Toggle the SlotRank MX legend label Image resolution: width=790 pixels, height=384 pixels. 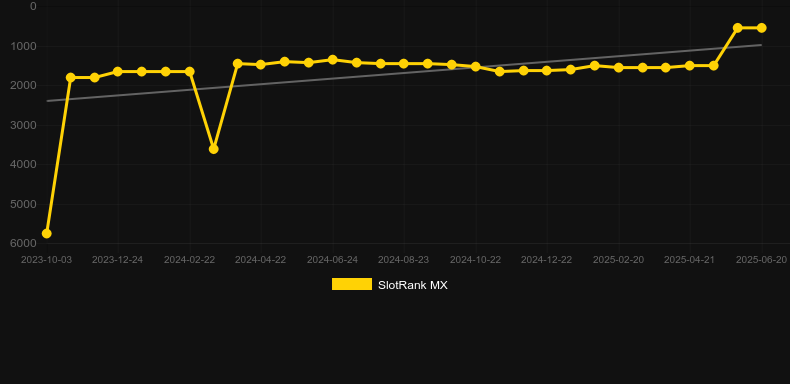point(413,285)
